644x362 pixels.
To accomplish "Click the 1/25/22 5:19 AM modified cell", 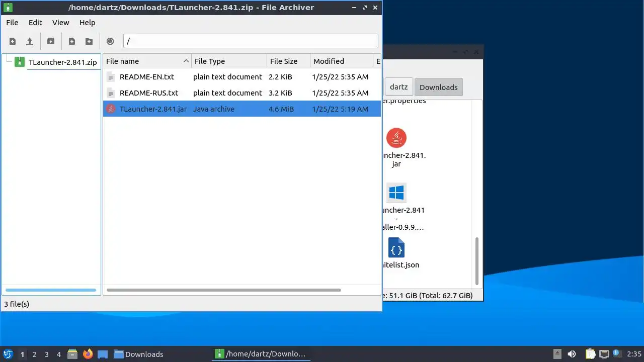I will 340,109.
